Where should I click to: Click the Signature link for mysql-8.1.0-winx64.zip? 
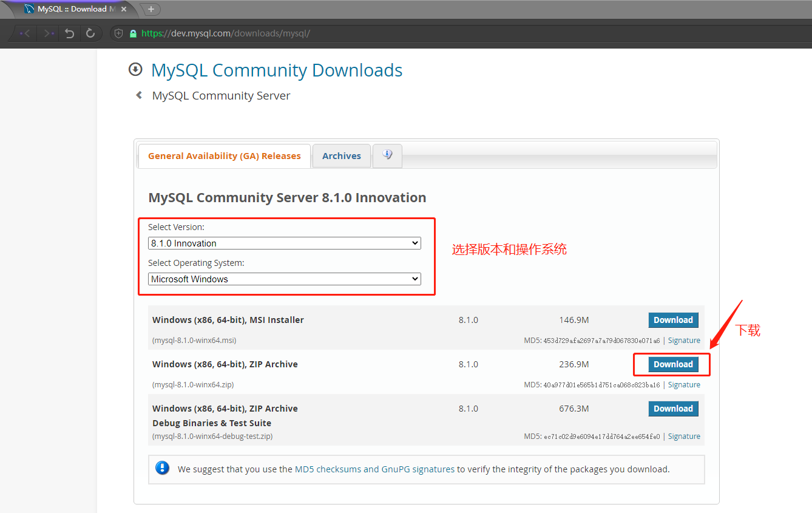[x=684, y=384]
